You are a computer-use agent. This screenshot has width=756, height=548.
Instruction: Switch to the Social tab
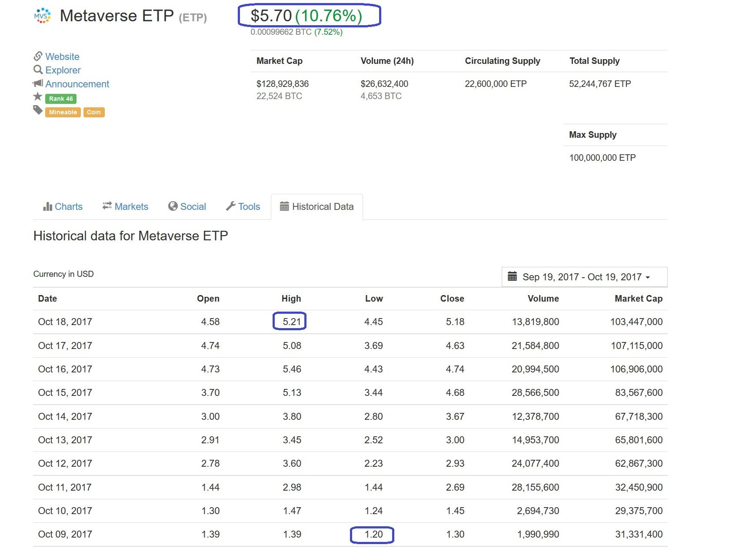pos(187,206)
